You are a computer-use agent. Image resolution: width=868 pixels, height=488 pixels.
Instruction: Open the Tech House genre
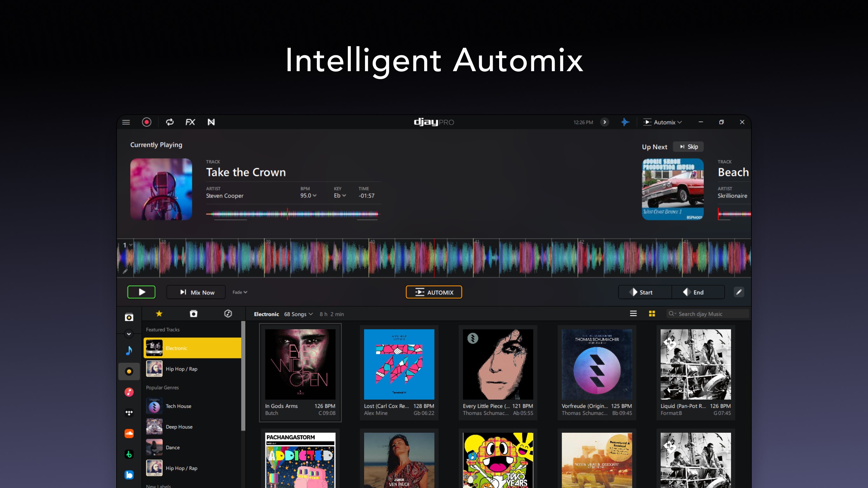tap(178, 406)
